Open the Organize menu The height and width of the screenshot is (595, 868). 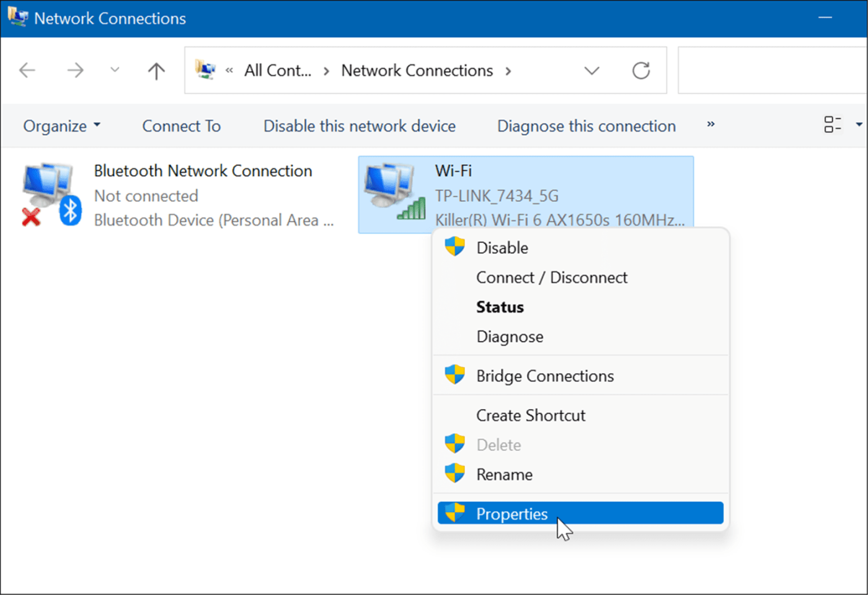[61, 126]
